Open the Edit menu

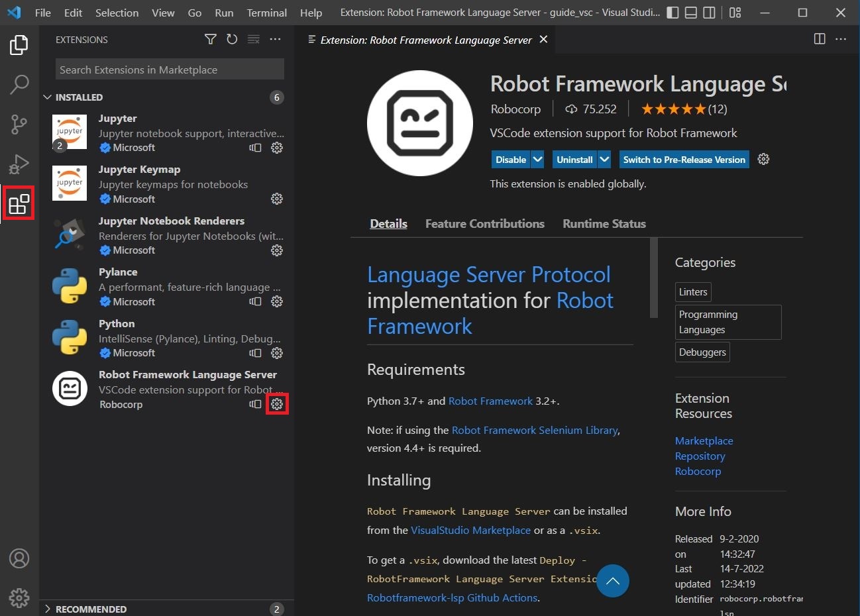tap(74, 13)
